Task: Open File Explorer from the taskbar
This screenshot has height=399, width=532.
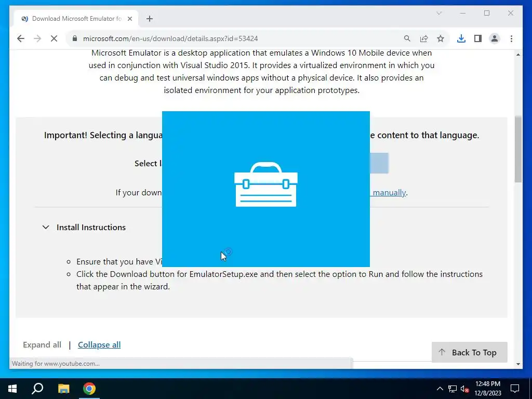Action: (63, 389)
